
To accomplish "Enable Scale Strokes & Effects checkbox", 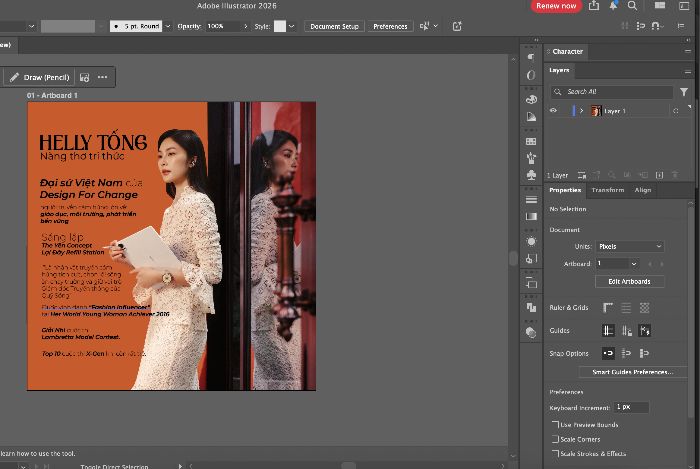I will pyautogui.click(x=555, y=453).
